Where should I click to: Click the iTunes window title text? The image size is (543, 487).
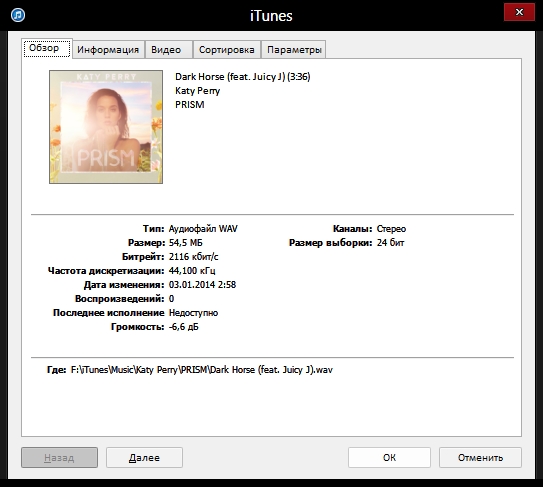(x=271, y=16)
